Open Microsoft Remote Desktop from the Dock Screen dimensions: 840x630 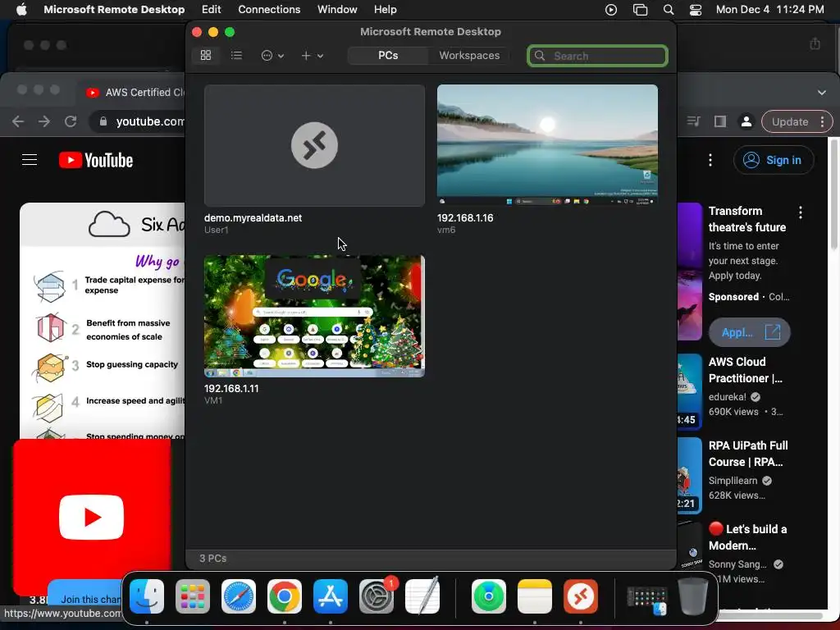click(x=581, y=596)
